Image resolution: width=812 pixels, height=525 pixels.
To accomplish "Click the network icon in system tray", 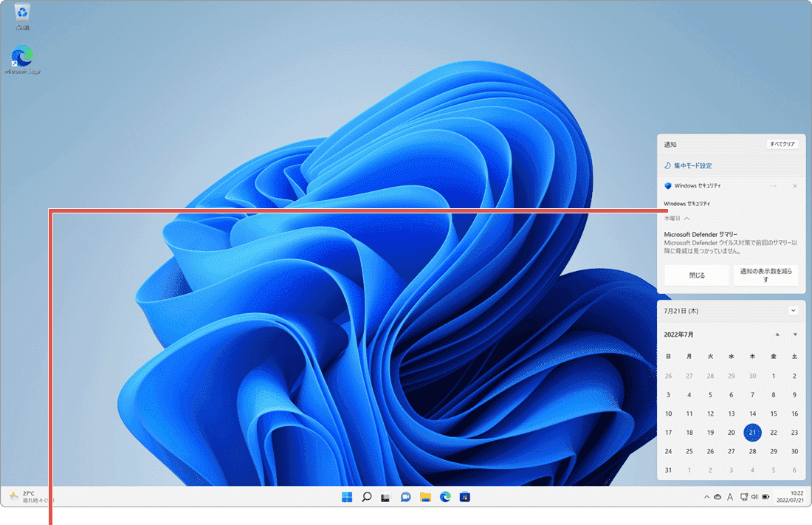I will pyautogui.click(x=743, y=498).
